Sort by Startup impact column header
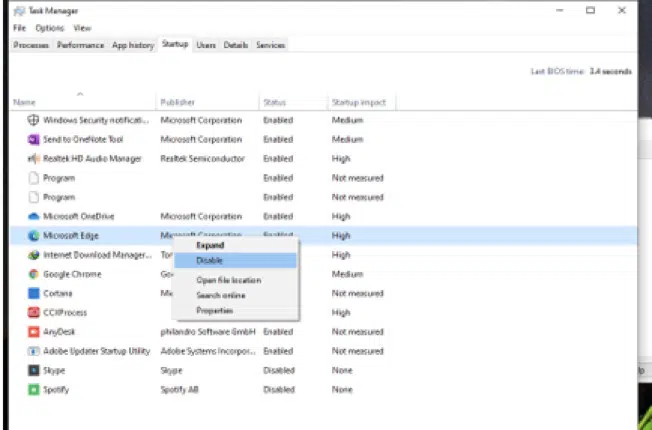Viewport: 652px width, 430px height. 358,102
